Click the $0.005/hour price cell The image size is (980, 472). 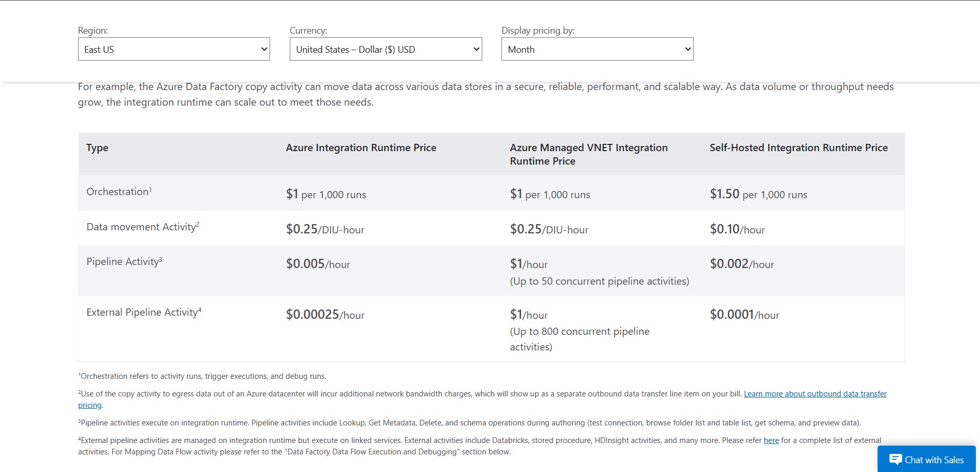(318, 264)
